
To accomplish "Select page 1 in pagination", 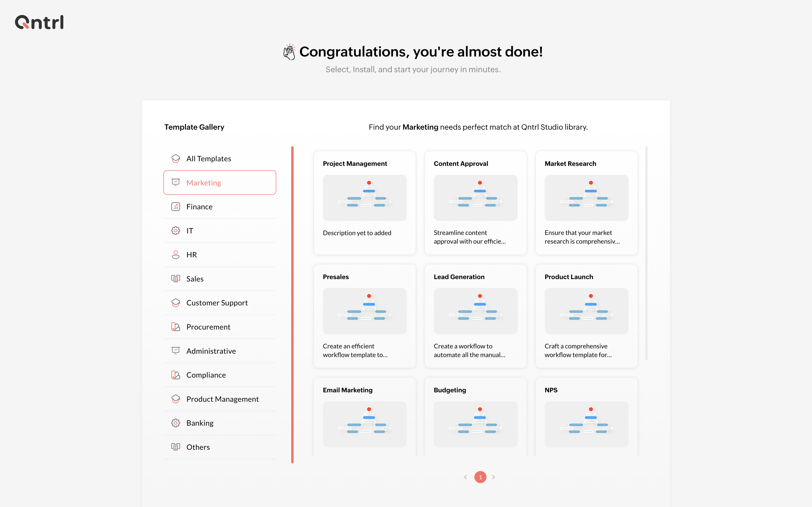I will coord(480,477).
